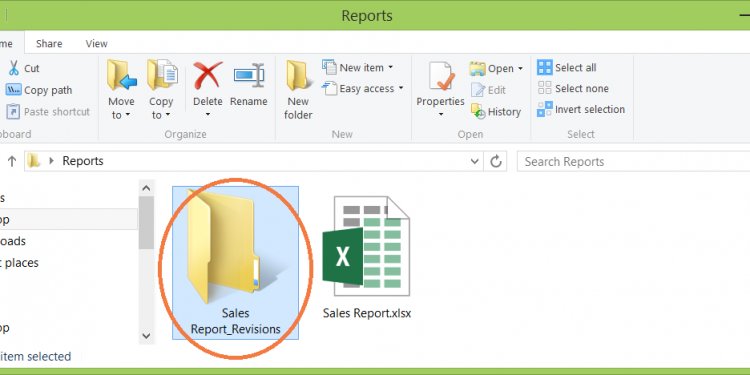
Task: Open the Properties icon with checkmark
Action: [x=441, y=76]
